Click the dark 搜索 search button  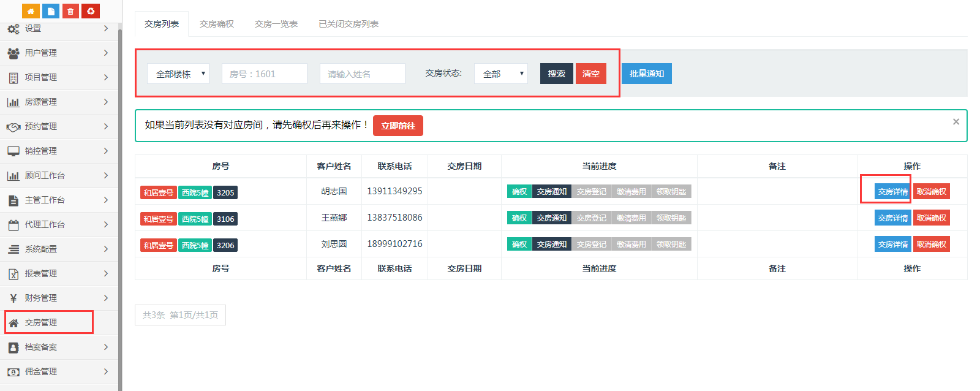557,74
